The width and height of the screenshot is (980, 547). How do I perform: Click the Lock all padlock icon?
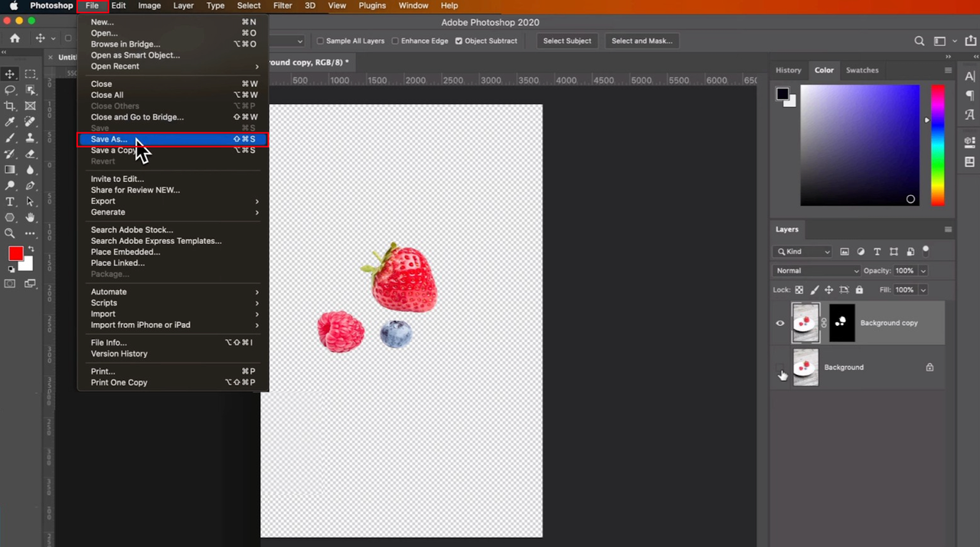(859, 290)
